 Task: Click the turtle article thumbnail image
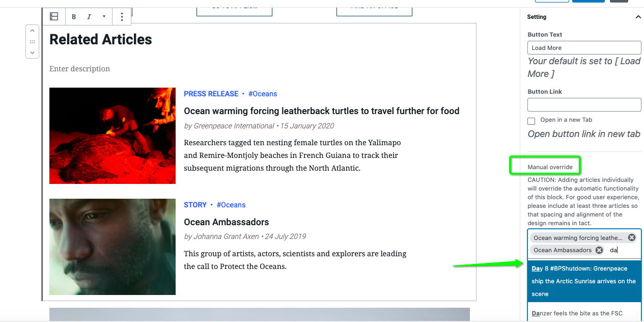(113, 136)
